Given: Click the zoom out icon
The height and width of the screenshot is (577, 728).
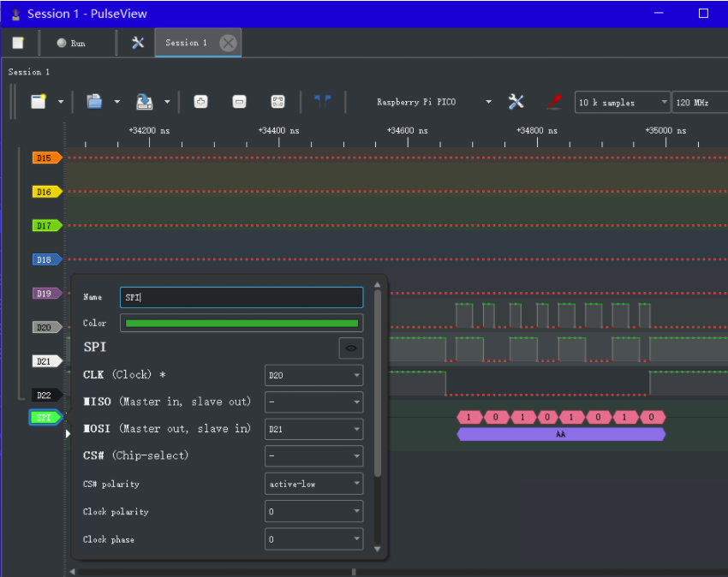Looking at the screenshot, I should [239, 102].
